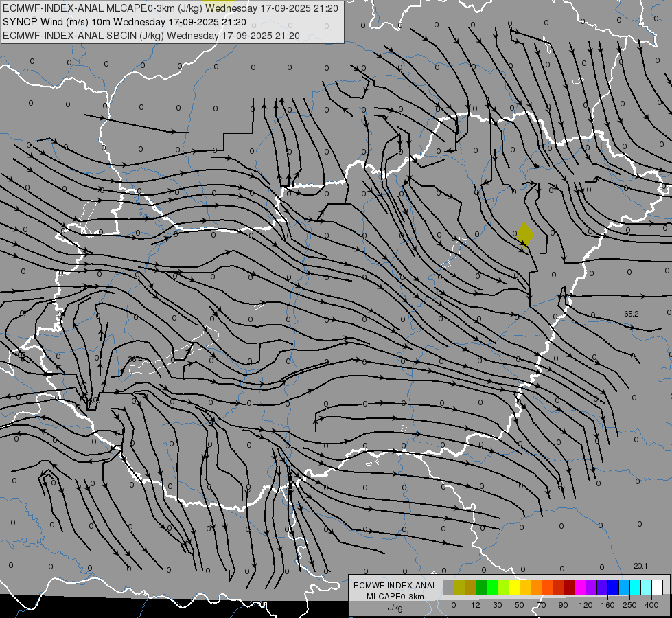Click the SYNOP Wind 10m header line
The image size is (672, 618).
click(x=124, y=22)
